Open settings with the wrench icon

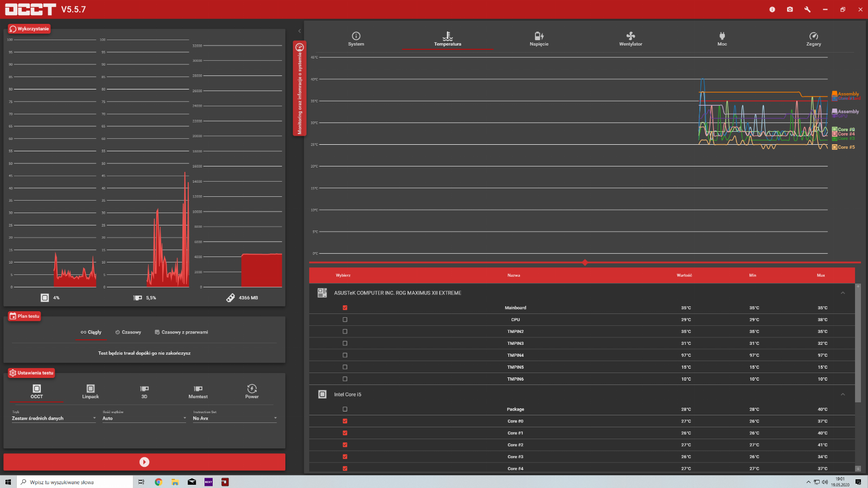[x=807, y=9]
